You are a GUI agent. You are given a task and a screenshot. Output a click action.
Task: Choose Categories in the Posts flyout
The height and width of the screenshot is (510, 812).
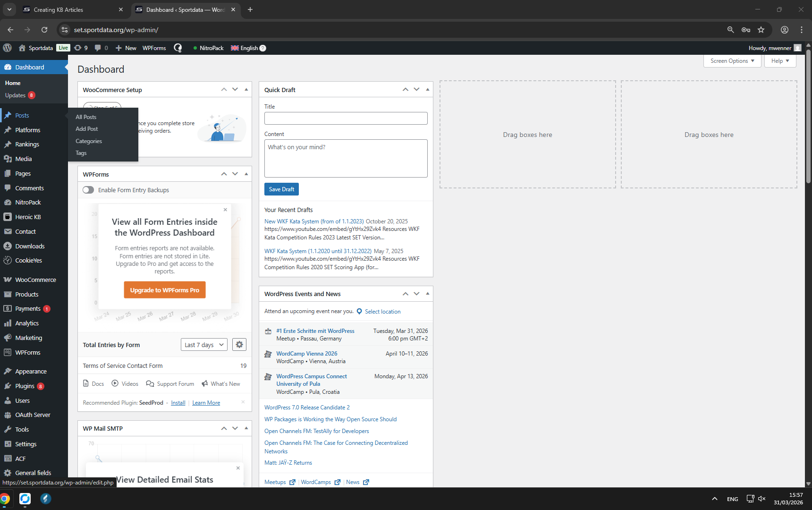tap(89, 141)
